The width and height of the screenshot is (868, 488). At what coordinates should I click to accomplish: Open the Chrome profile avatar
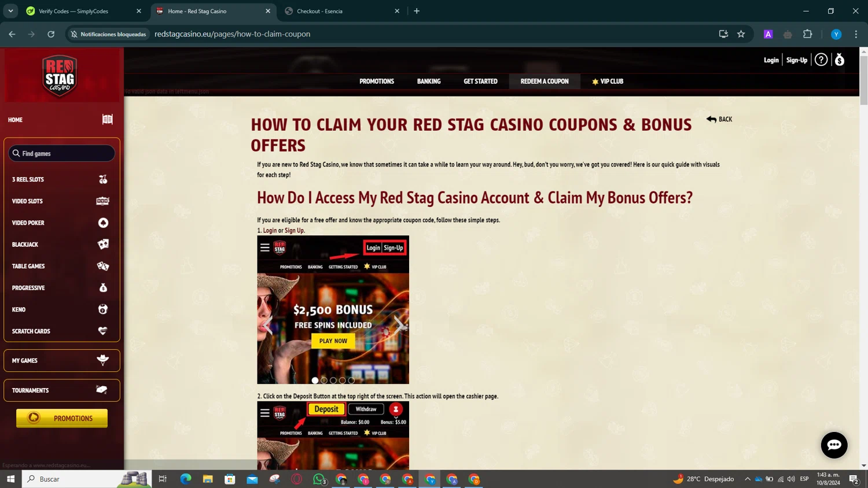(x=836, y=34)
